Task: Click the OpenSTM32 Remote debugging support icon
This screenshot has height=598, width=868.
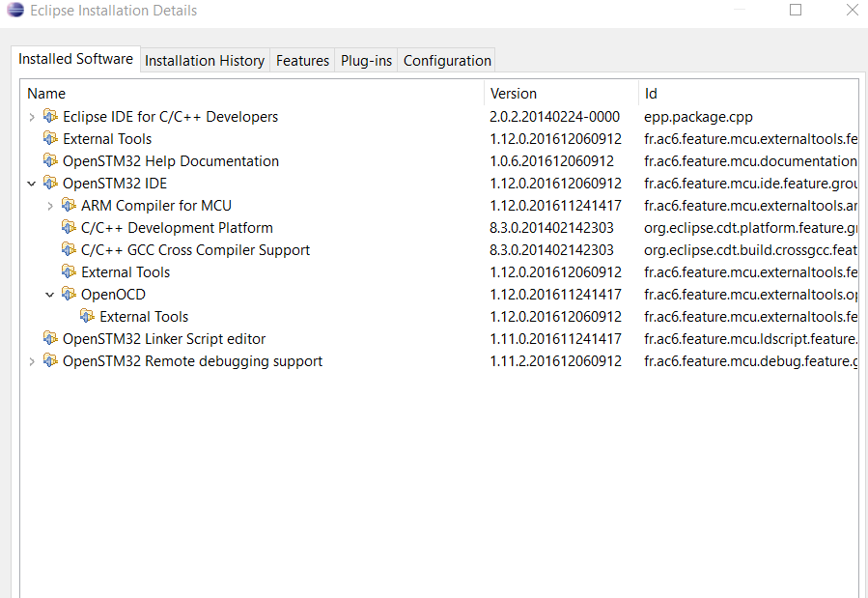Action: point(50,361)
